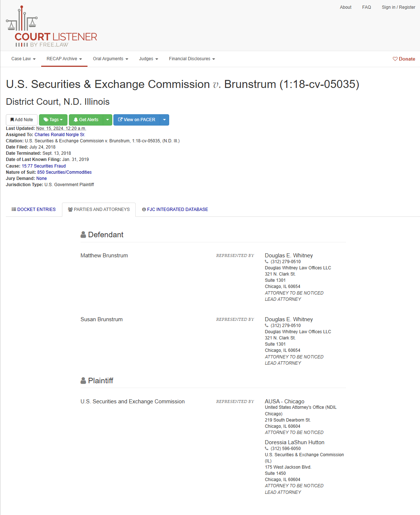This screenshot has height=515, width=420.
Task: Select the Parties and Attorneys tab
Action: (x=99, y=210)
